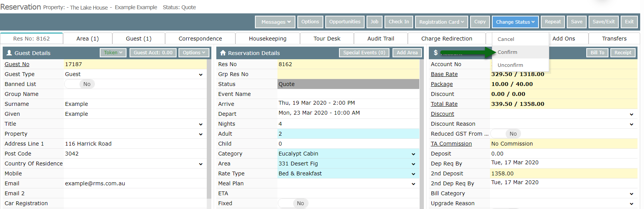Toggle the Banned List switch
The width and height of the screenshot is (644, 209).
click(79, 84)
